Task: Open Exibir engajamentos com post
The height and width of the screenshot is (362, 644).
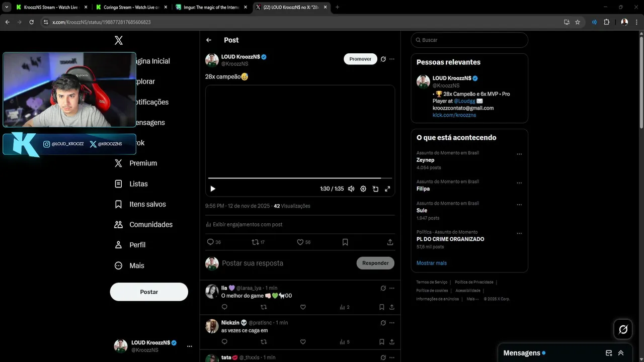Action: click(244, 224)
